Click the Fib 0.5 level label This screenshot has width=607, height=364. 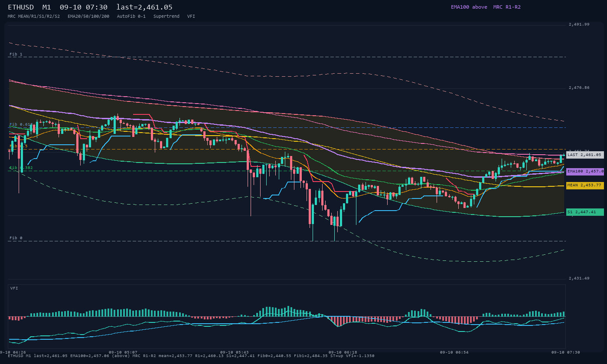pos(19,146)
